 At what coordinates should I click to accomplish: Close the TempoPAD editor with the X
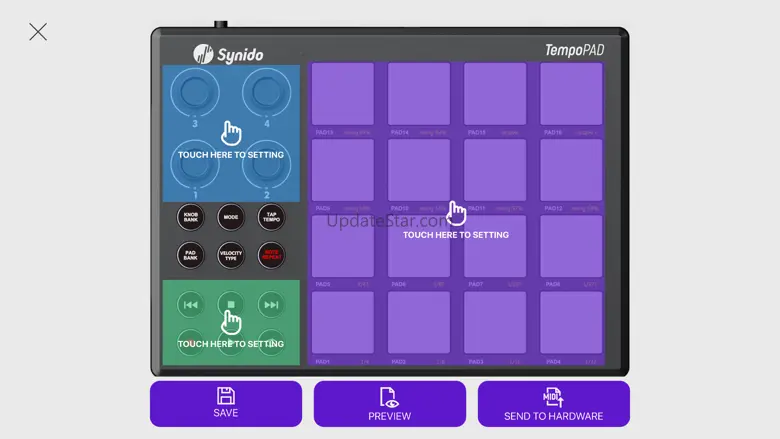[38, 32]
